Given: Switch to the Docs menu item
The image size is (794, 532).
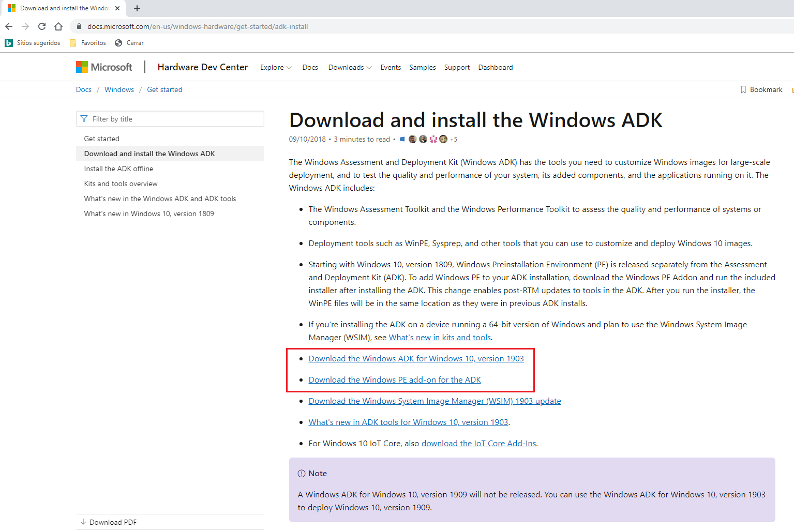Looking at the screenshot, I should click(310, 67).
